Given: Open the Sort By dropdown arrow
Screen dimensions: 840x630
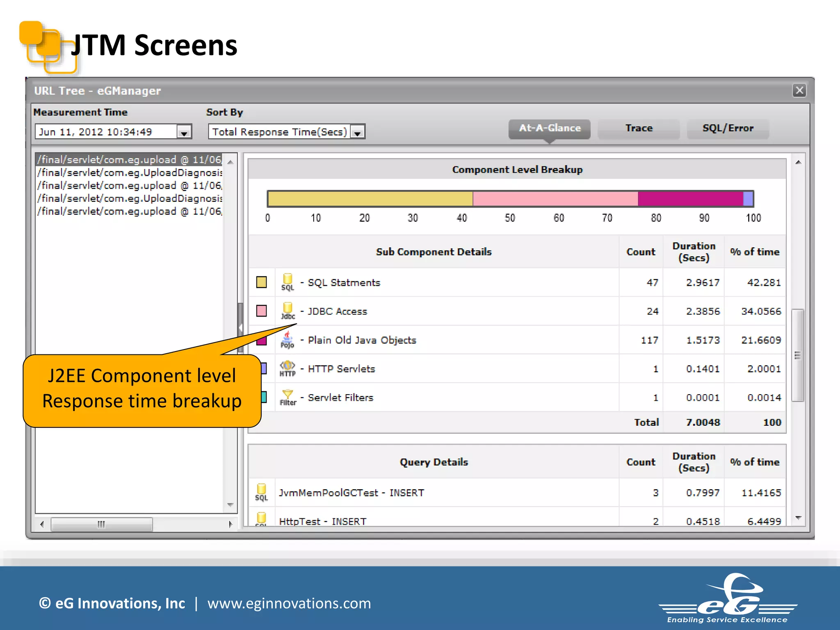Looking at the screenshot, I should (x=358, y=132).
